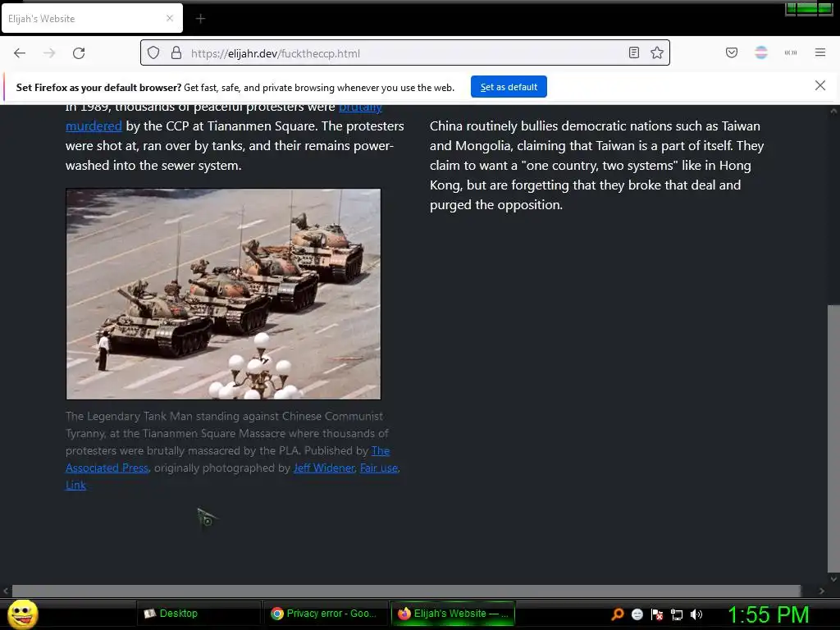Click the volume speaker tray icon
840x630 pixels.
click(x=696, y=614)
